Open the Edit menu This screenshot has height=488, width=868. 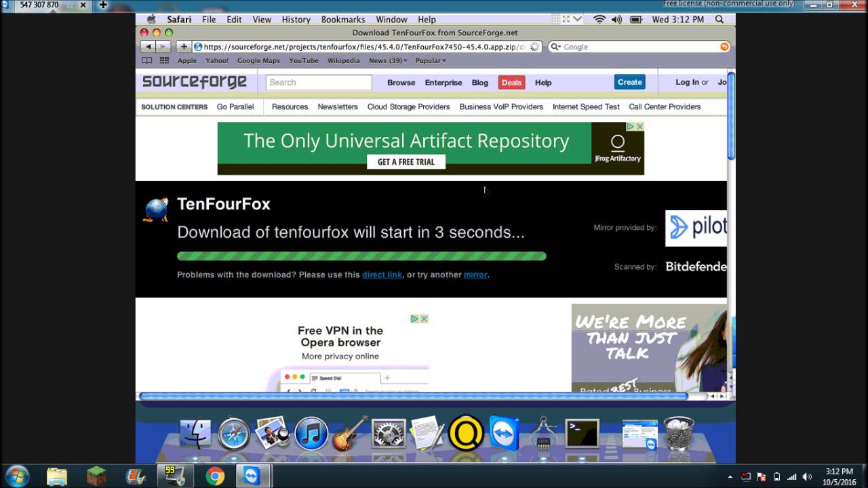pos(235,20)
